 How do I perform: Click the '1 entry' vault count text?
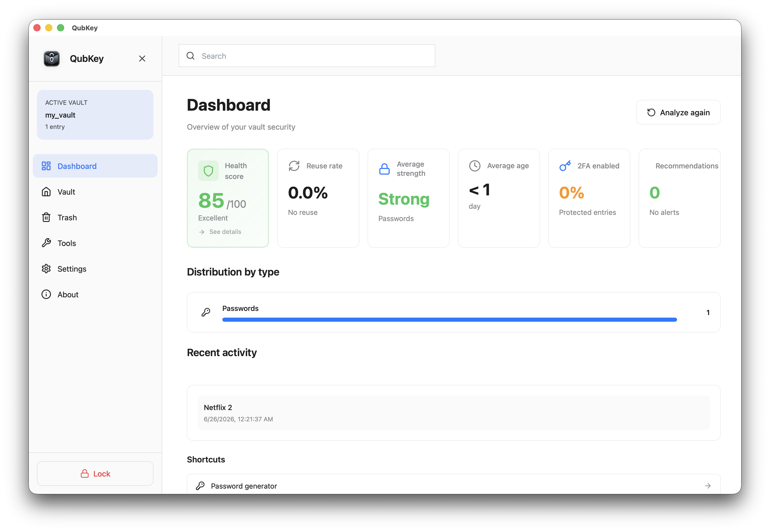pyautogui.click(x=55, y=127)
